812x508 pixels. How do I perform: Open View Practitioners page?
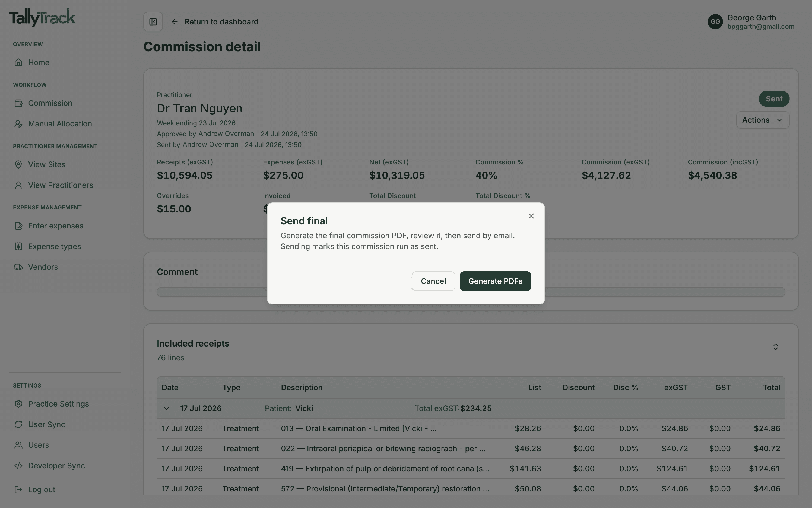click(x=61, y=185)
